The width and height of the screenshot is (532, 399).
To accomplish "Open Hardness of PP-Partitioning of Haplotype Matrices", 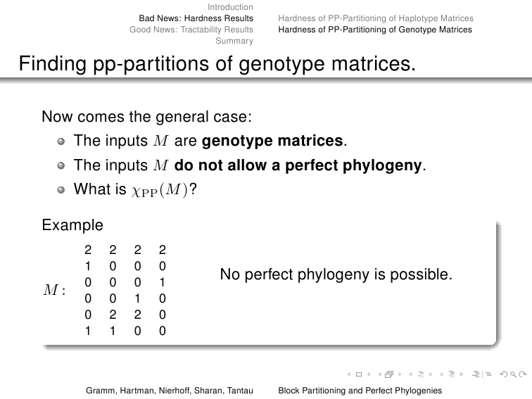I will pyautogui.click(x=376, y=18).
